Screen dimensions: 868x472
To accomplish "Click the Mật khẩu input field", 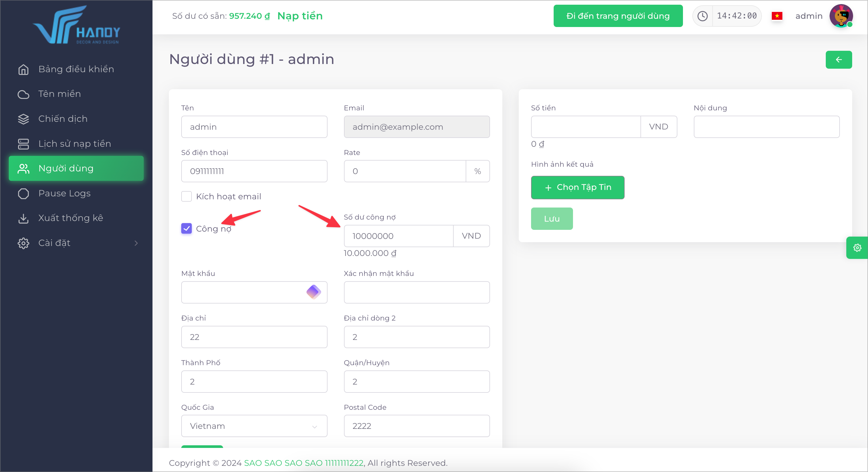I will (254, 292).
